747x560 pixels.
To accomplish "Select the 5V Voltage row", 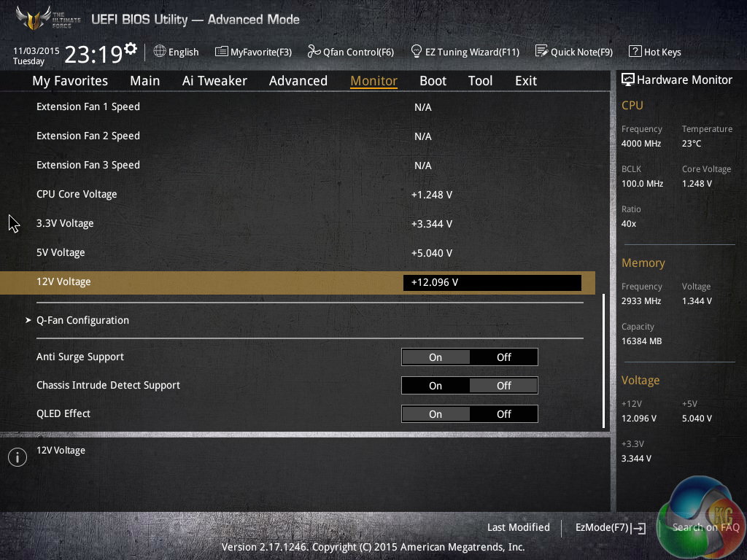I will pyautogui.click(x=298, y=253).
